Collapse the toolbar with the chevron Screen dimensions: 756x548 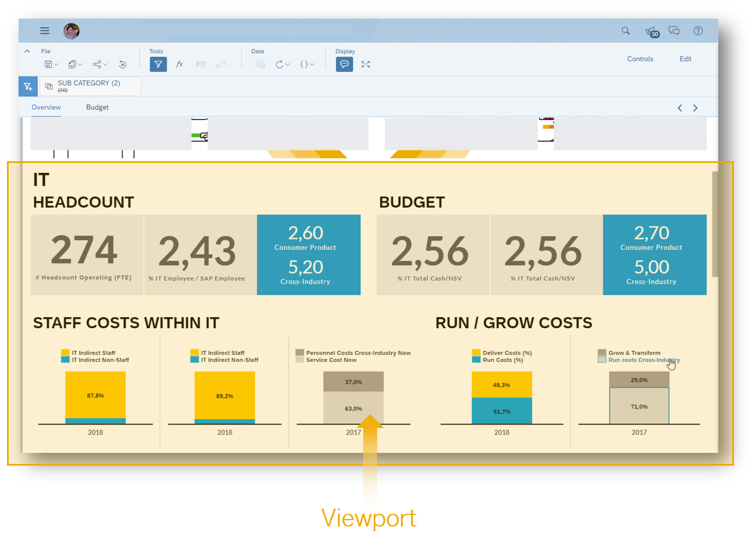click(27, 52)
